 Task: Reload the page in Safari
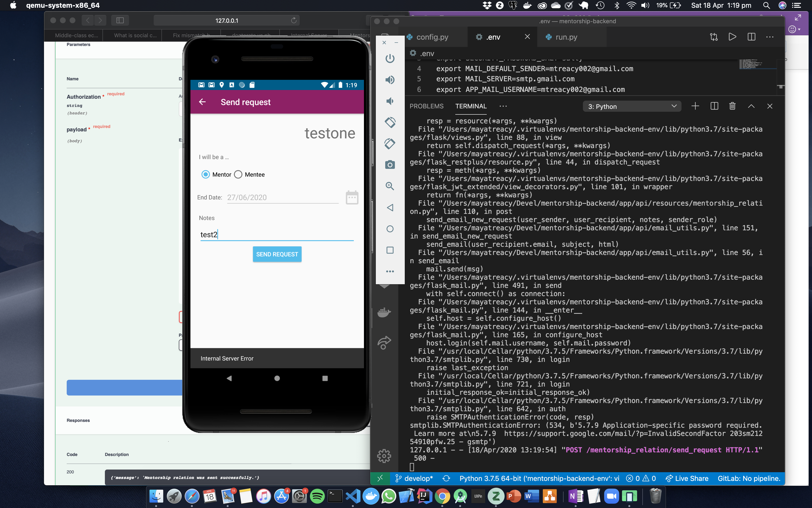point(294,21)
